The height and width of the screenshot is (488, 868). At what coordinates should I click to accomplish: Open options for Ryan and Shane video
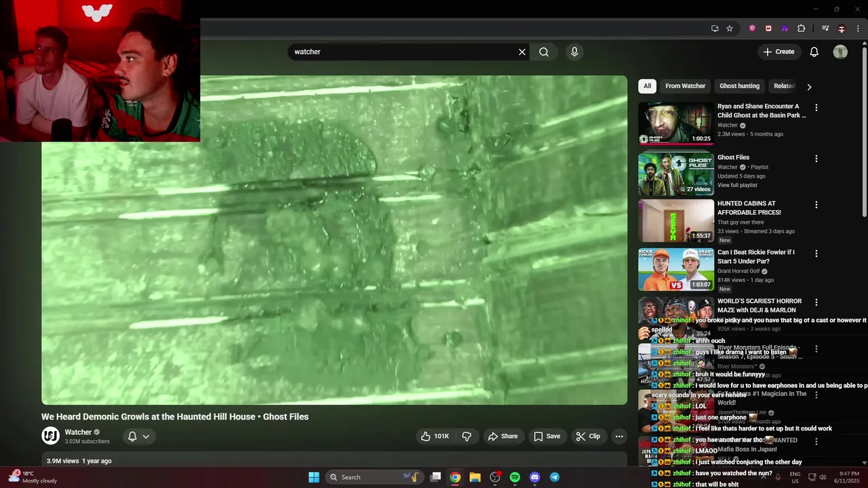click(x=816, y=108)
